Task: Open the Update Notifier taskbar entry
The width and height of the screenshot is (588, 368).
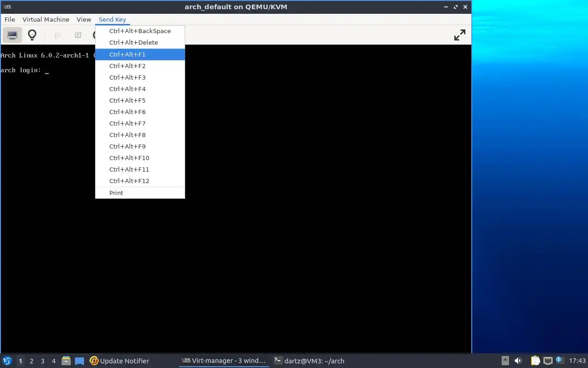Action: tap(119, 361)
